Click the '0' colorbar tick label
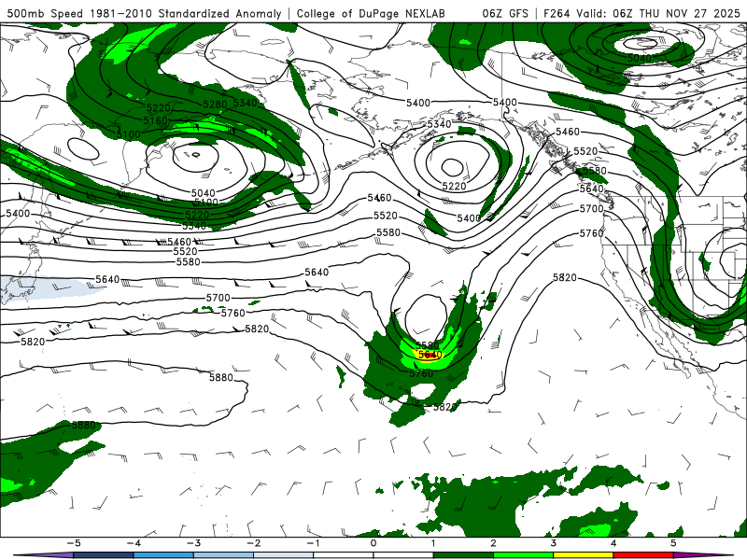The image size is (747, 560). pyautogui.click(x=373, y=543)
